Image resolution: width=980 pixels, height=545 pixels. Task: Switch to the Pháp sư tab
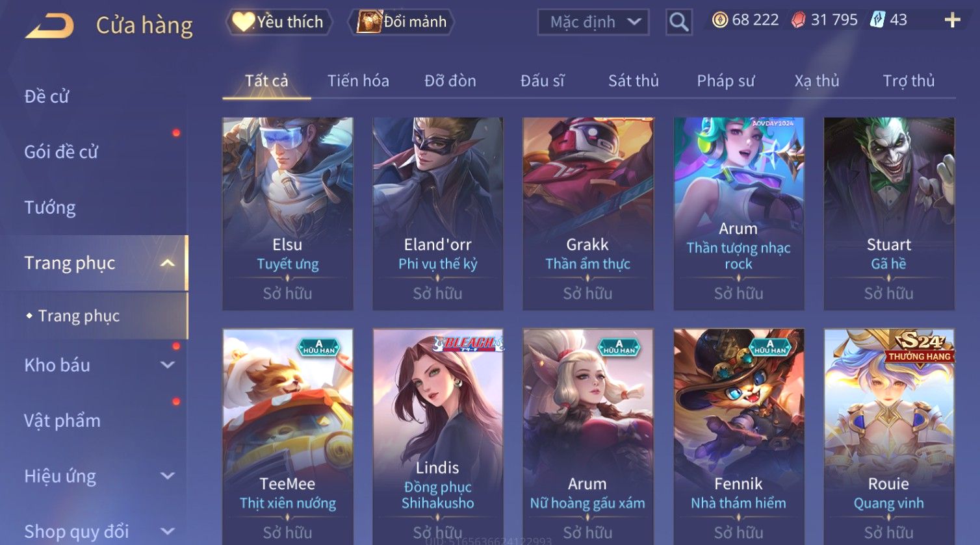click(x=726, y=81)
